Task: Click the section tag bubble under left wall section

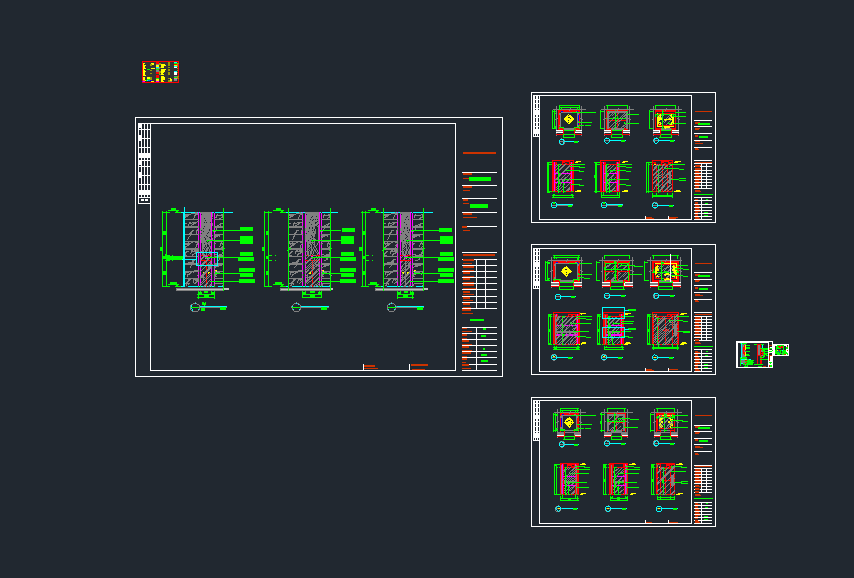Action: 194,308
